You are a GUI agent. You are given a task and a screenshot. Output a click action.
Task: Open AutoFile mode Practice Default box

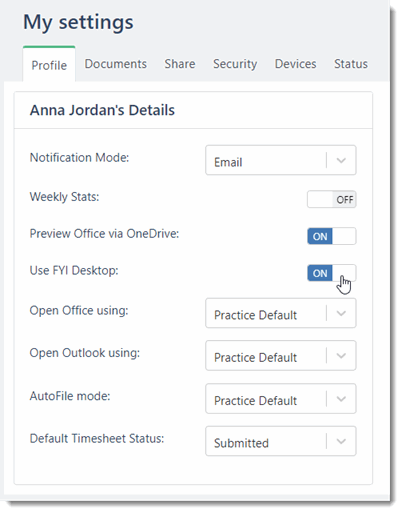(281, 399)
